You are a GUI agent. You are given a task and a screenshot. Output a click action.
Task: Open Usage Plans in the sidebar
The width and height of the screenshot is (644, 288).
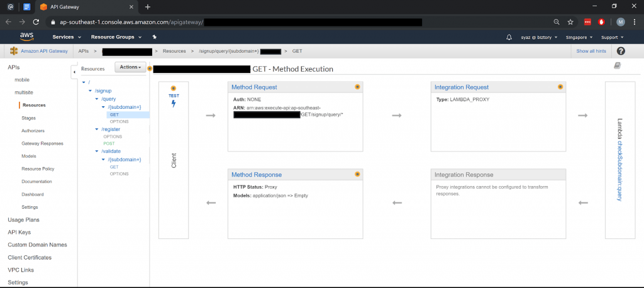23,220
